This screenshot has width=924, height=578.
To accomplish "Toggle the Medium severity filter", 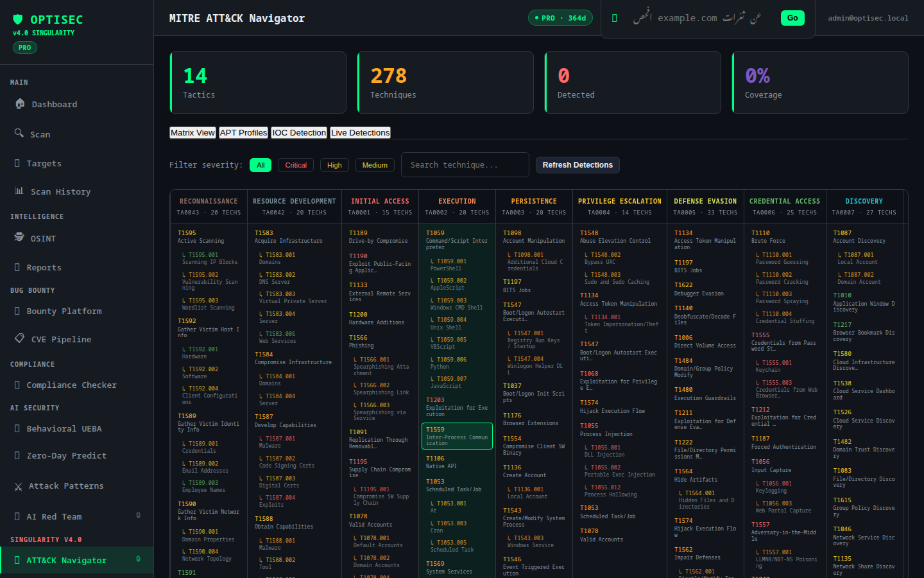I will [375, 165].
